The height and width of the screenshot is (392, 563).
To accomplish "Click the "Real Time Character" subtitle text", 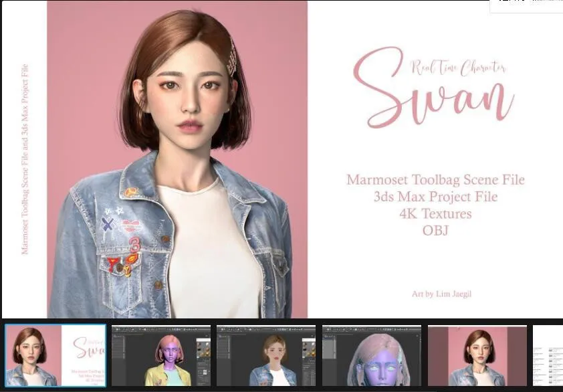I will pos(458,67).
